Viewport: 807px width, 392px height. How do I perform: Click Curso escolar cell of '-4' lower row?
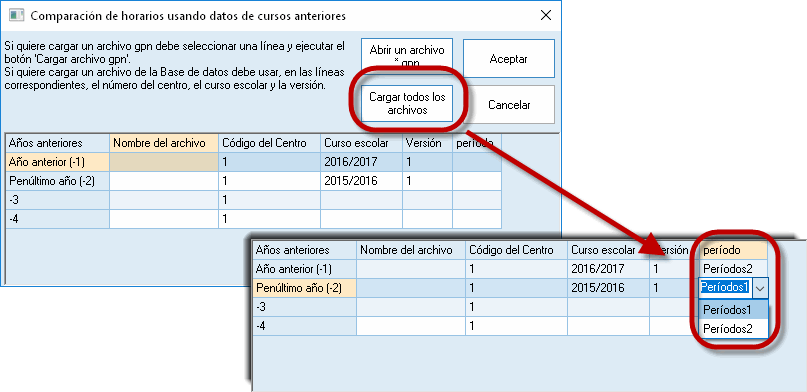[x=608, y=326]
